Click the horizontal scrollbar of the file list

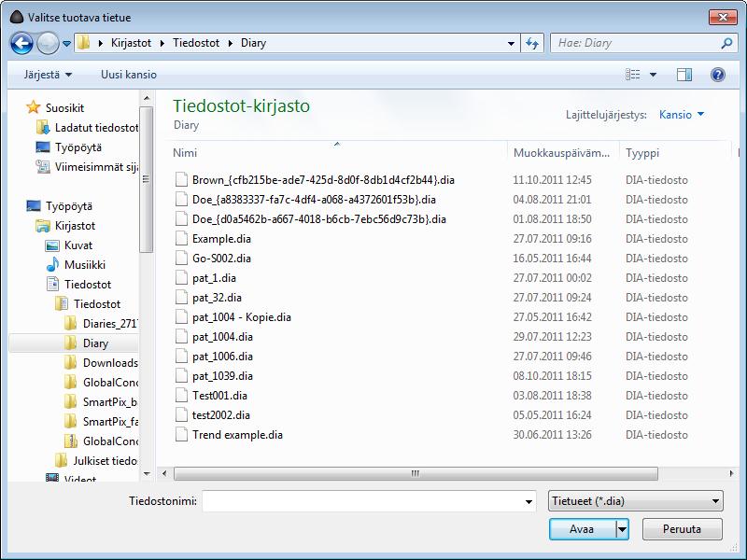pos(416,473)
